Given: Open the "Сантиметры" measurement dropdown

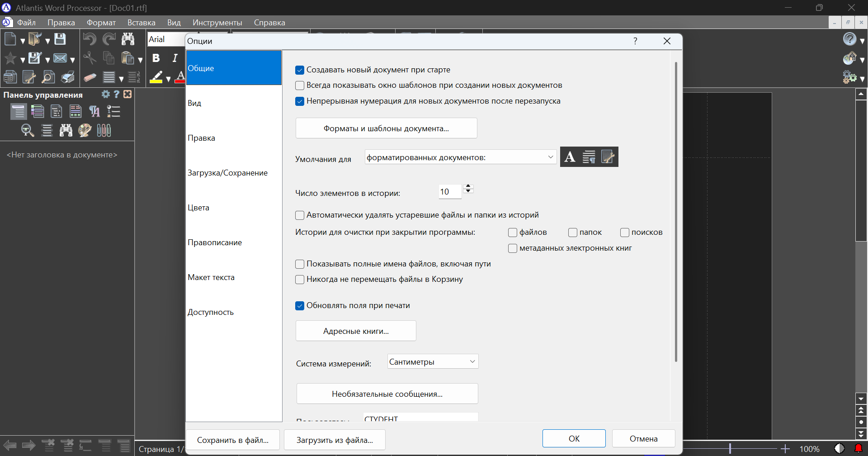Looking at the screenshot, I should point(433,361).
